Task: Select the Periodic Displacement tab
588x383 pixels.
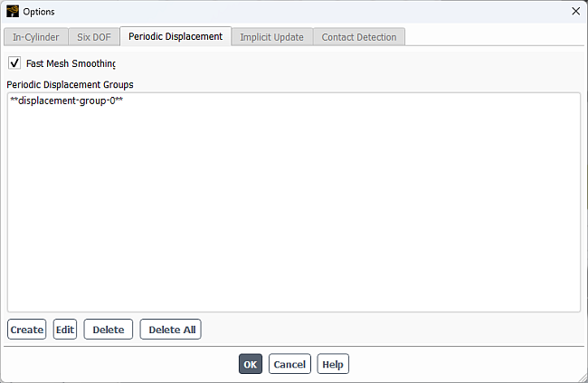Action: tap(175, 36)
